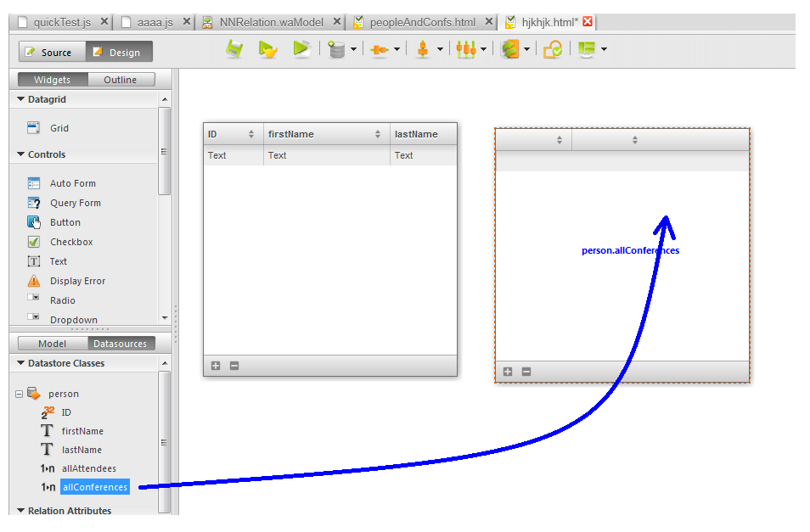Click the add datasource database icon

[337, 50]
